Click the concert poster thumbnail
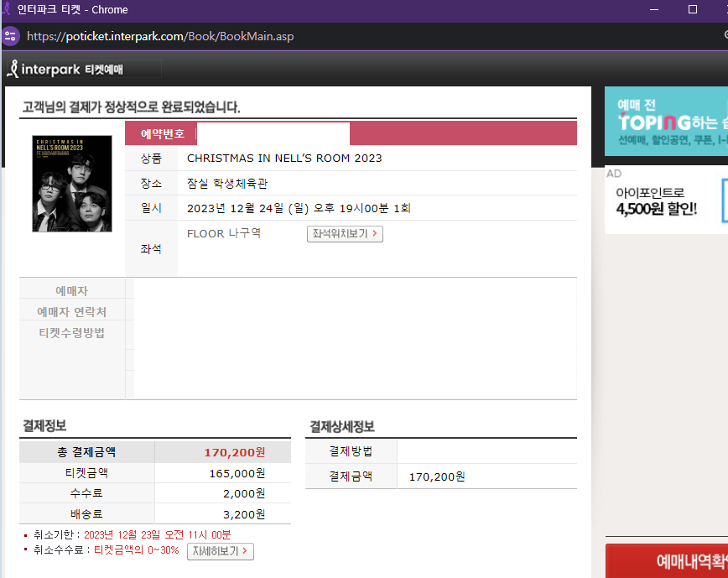728x578 pixels. pos(72,184)
